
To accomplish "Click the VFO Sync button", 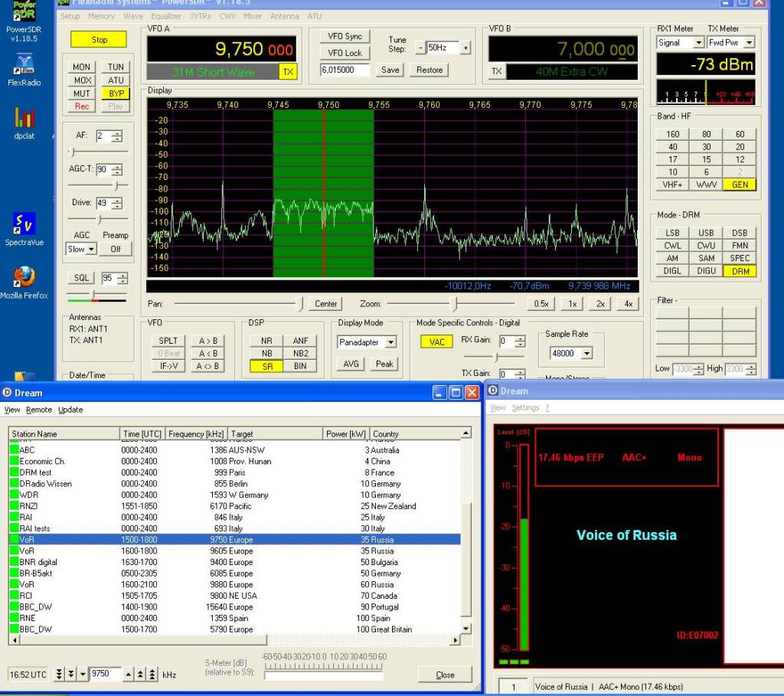I will click(345, 37).
